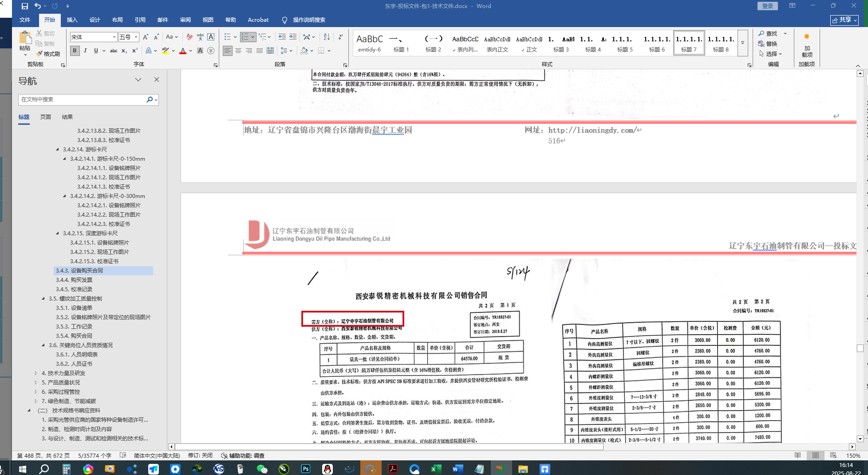This screenshot has width=868, height=475.
Task: Increase the paragraph indent
Action: click(x=293, y=37)
